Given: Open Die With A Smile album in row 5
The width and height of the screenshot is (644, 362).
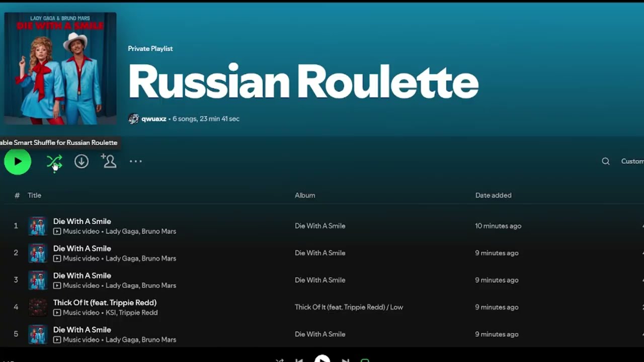Looking at the screenshot, I should [x=320, y=334].
